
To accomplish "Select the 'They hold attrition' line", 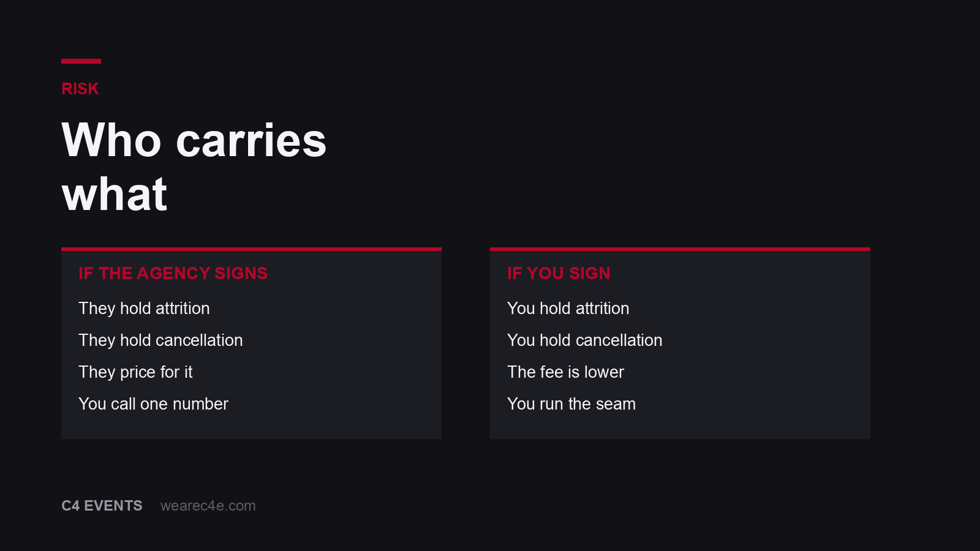I will 144,309.
